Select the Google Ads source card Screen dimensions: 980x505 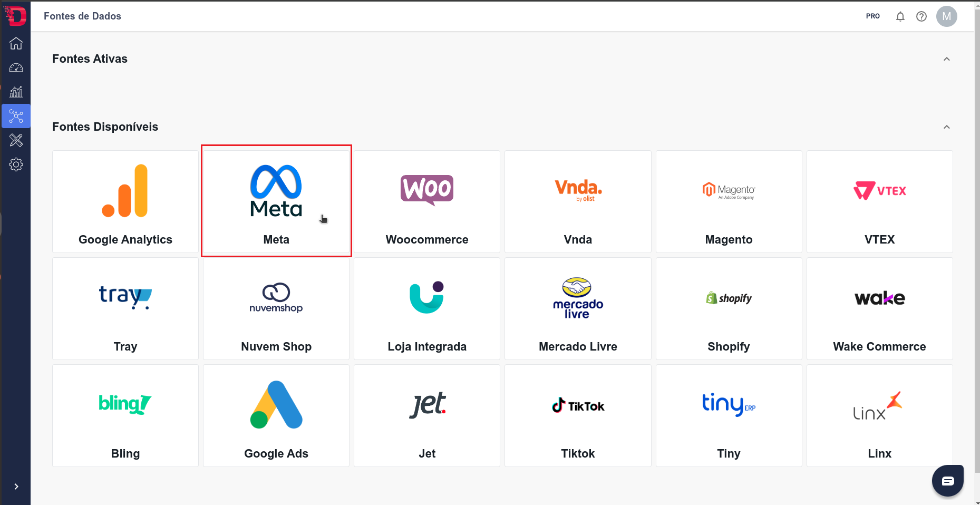pos(276,415)
